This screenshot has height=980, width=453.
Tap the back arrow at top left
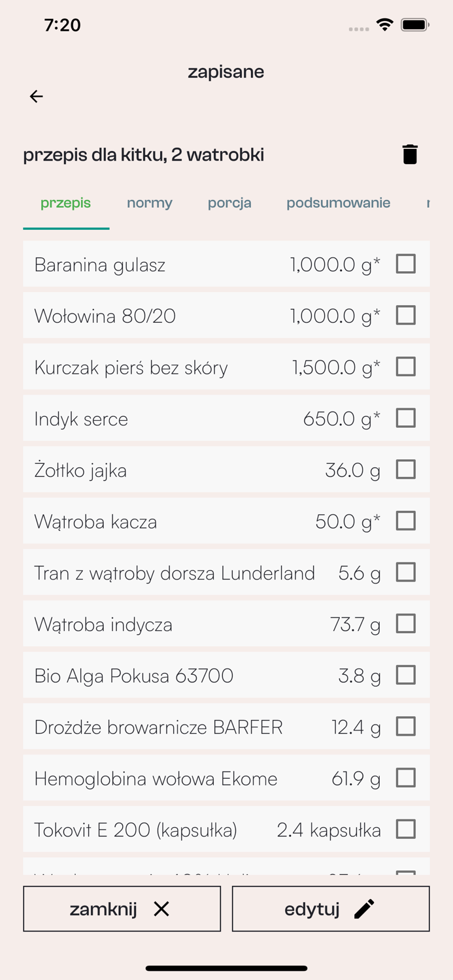coord(37,96)
